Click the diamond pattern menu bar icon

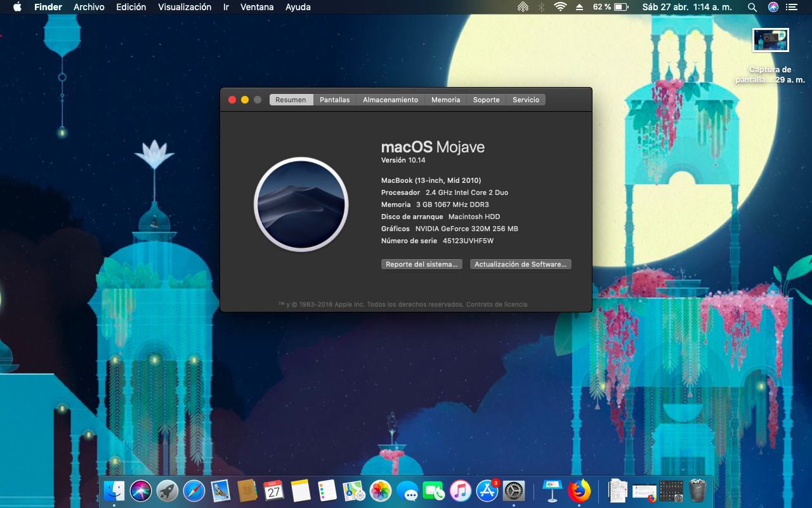523,7
